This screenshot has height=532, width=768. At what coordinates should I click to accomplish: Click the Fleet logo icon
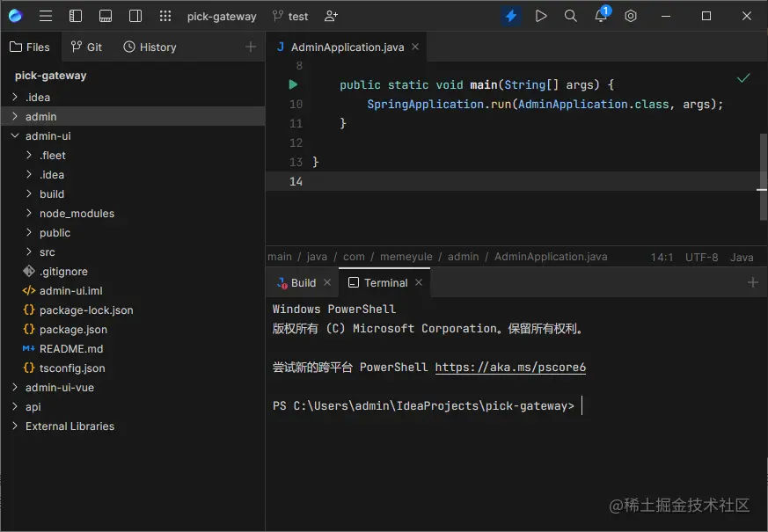(15, 16)
